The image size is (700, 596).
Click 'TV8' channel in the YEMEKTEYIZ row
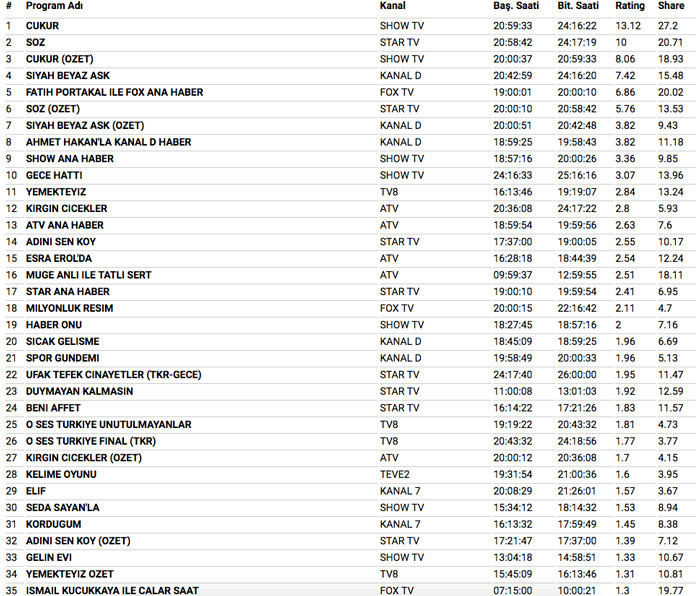point(389,192)
